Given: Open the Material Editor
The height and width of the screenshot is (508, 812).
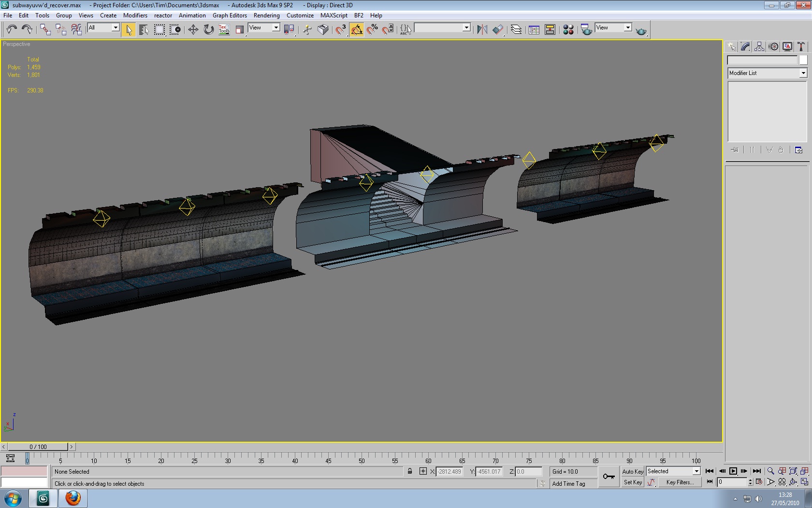Looking at the screenshot, I should (568, 30).
